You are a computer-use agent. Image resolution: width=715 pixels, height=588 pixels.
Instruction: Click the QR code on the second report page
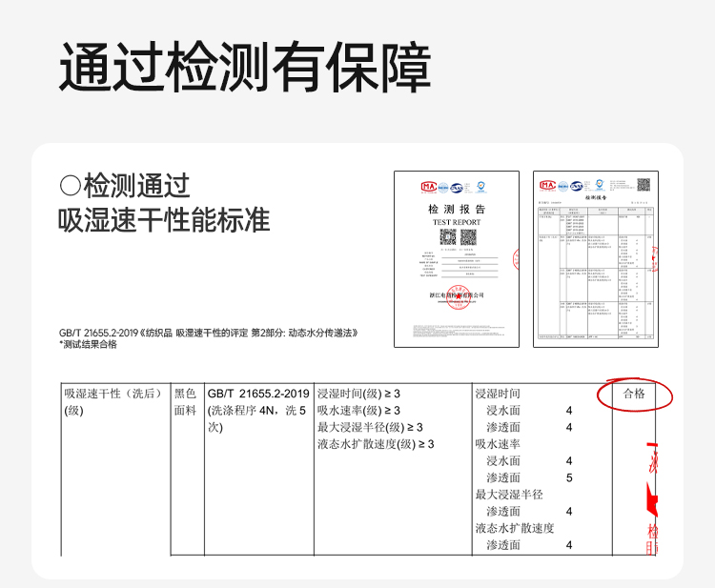[x=643, y=185]
